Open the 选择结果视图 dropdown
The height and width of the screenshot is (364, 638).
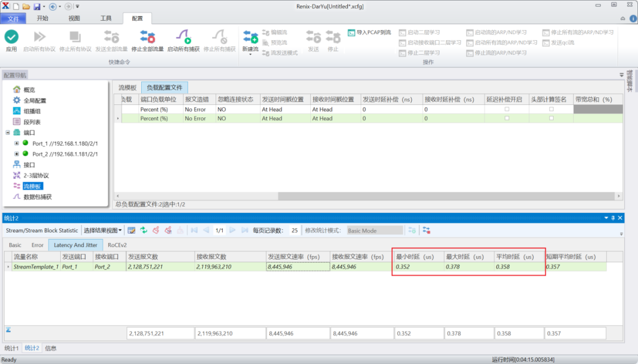click(103, 230)
